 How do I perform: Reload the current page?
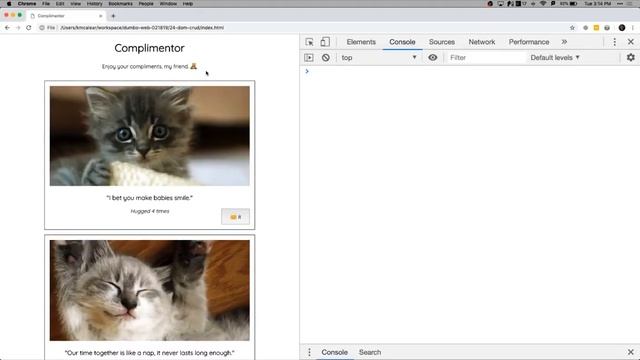(29, 28)
